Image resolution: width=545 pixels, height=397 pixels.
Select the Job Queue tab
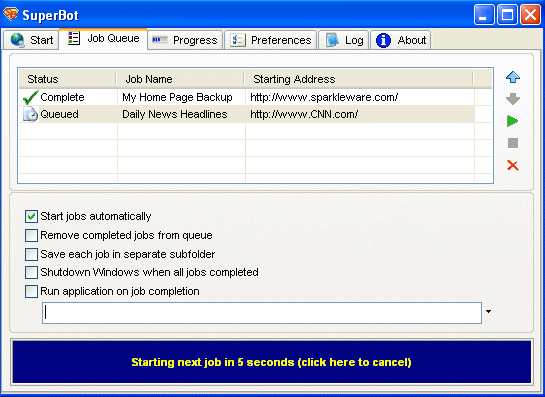point(103,39)
